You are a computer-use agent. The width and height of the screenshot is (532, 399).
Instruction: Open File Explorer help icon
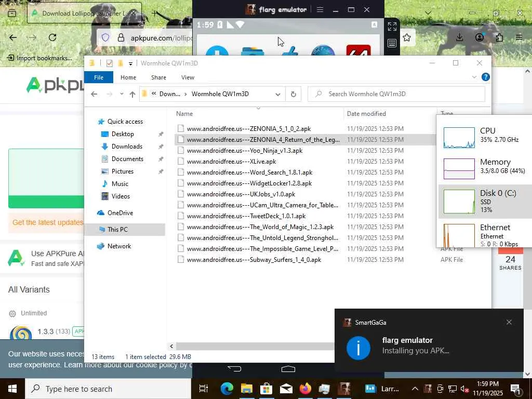coord(486,77)
